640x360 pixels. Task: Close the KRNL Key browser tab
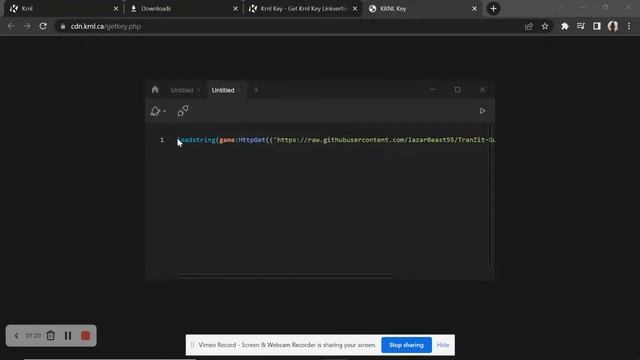point(474,9)
